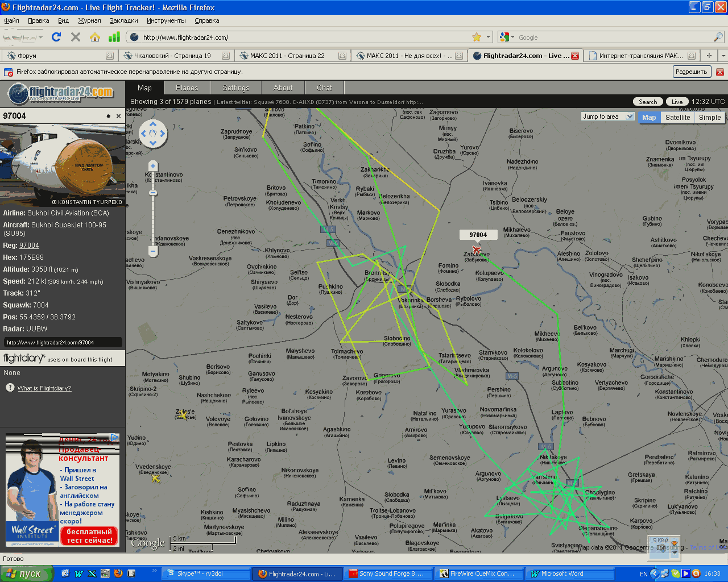Click the search magnifier in the Google box
Screen dimensions: 728x582
[718, 37]
